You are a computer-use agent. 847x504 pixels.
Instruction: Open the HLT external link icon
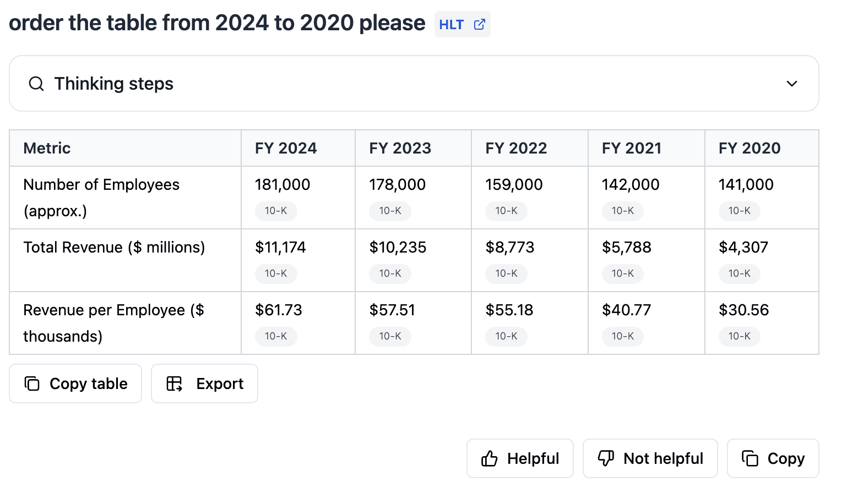(480, 25)
